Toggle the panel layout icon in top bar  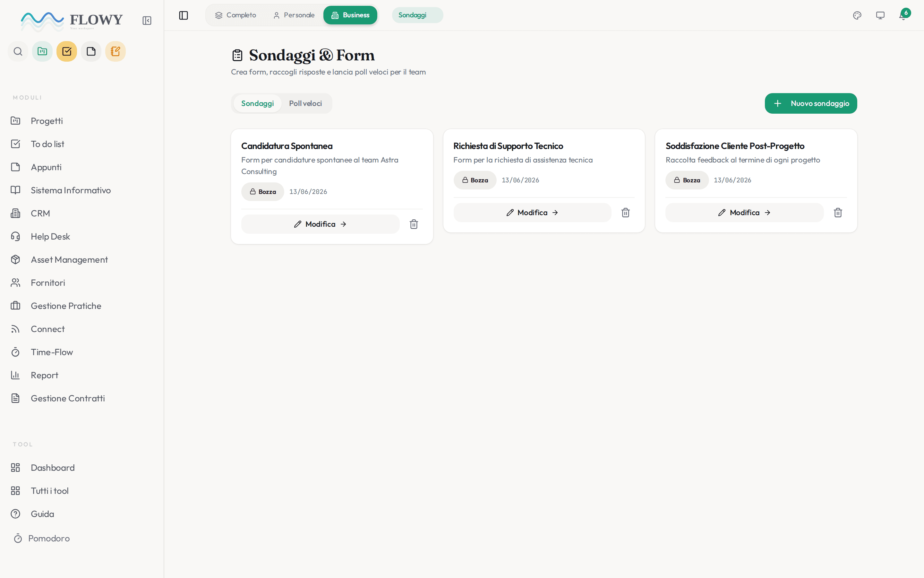[184, 15]
